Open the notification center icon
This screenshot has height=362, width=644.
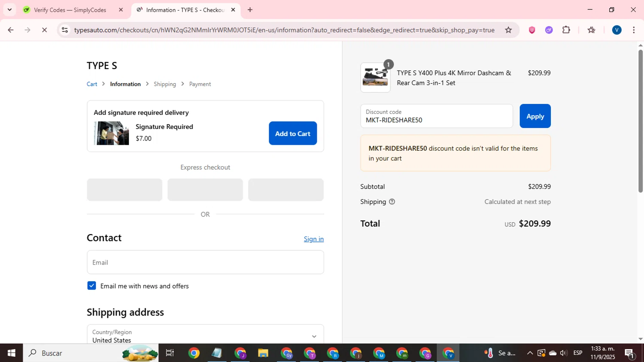point(630,353)
